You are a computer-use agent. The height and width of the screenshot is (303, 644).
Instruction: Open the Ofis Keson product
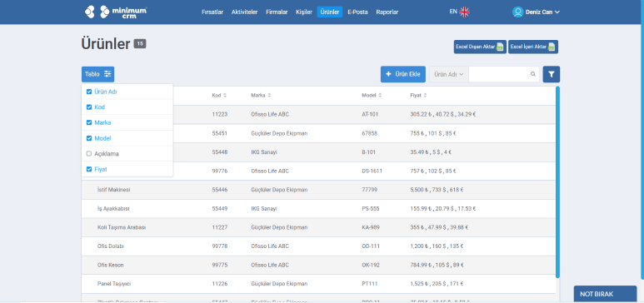111,266
